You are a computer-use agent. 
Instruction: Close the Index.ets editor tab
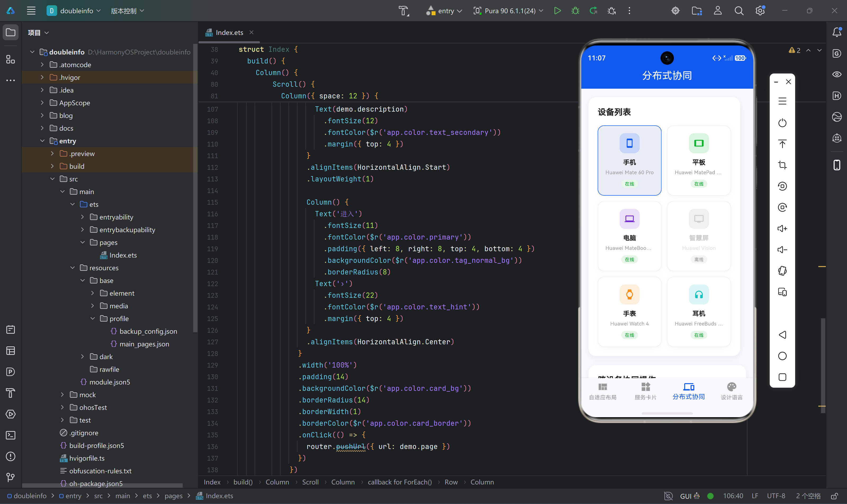[x=251, y=32]
